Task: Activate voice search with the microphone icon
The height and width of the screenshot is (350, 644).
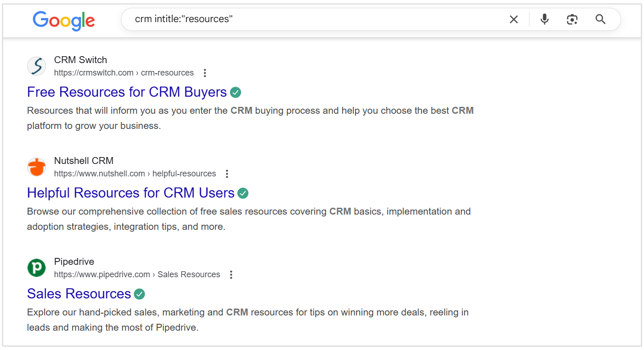Action: (x=544, y=19)
